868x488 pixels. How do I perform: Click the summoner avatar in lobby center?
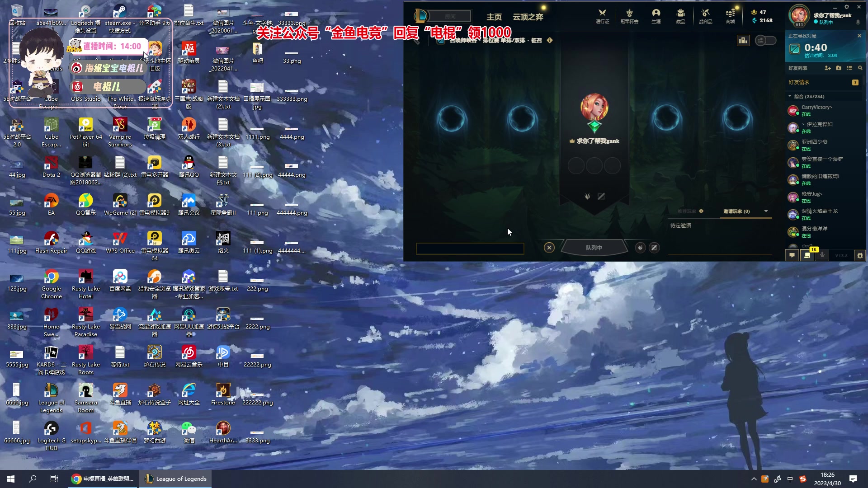pyautogui.click(x=594, y=108)
